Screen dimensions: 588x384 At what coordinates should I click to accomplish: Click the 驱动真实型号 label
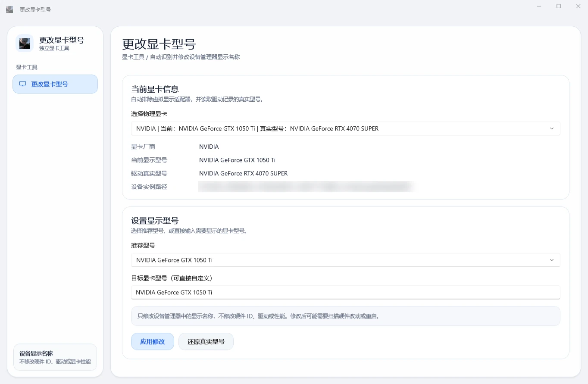point(149,173)
